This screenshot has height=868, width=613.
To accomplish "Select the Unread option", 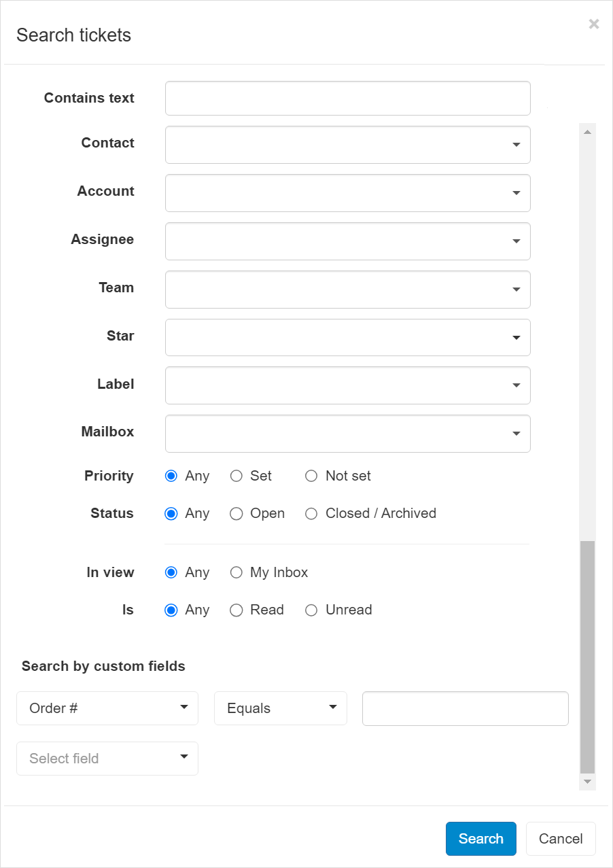I will 311,610.
